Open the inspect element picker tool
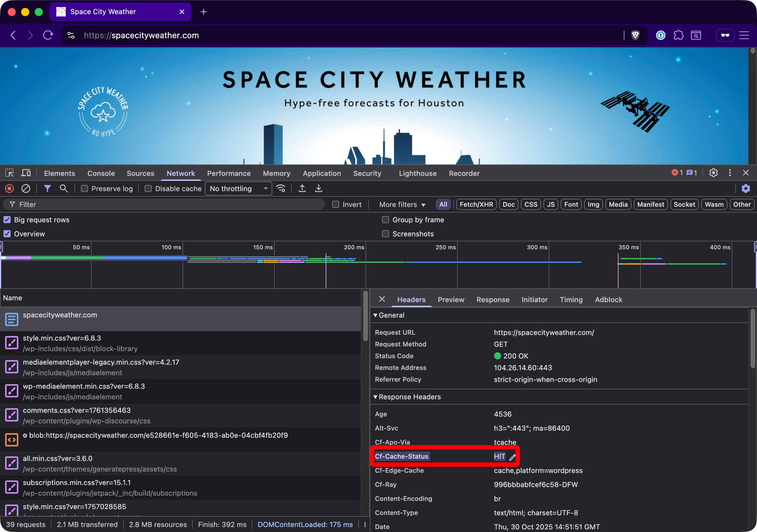The height and width of the screenshot is (532, 757). pyautogui.click(x=9, y=173)
